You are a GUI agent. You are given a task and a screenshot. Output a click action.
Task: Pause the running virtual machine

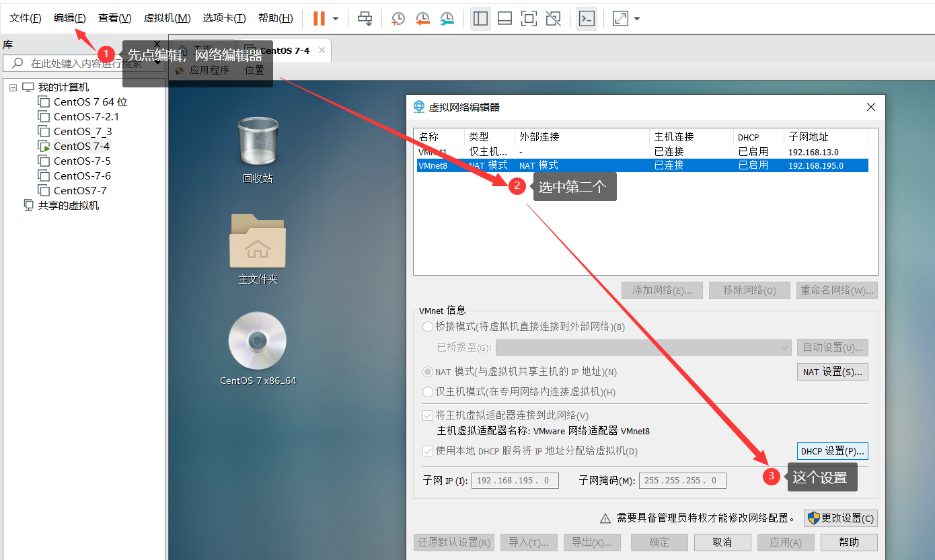point(319,18)
